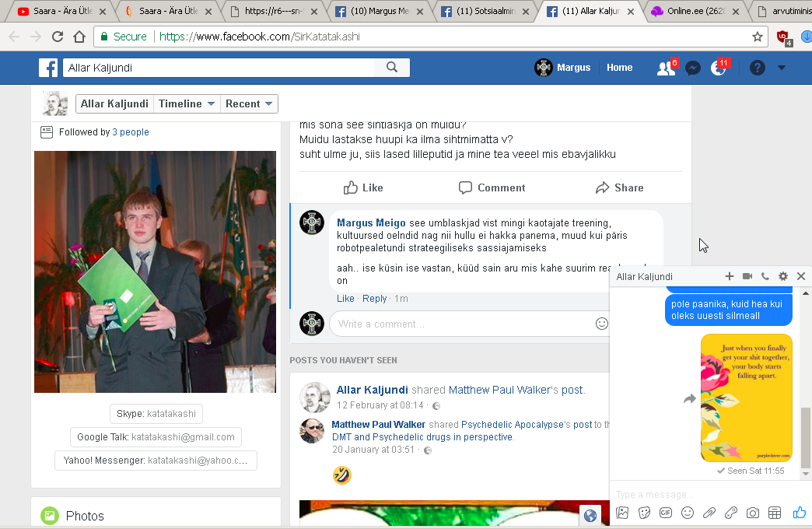This screenshot has height=529, width=812.
Task: Start voice call in chat window
Action: click(765, 276)
